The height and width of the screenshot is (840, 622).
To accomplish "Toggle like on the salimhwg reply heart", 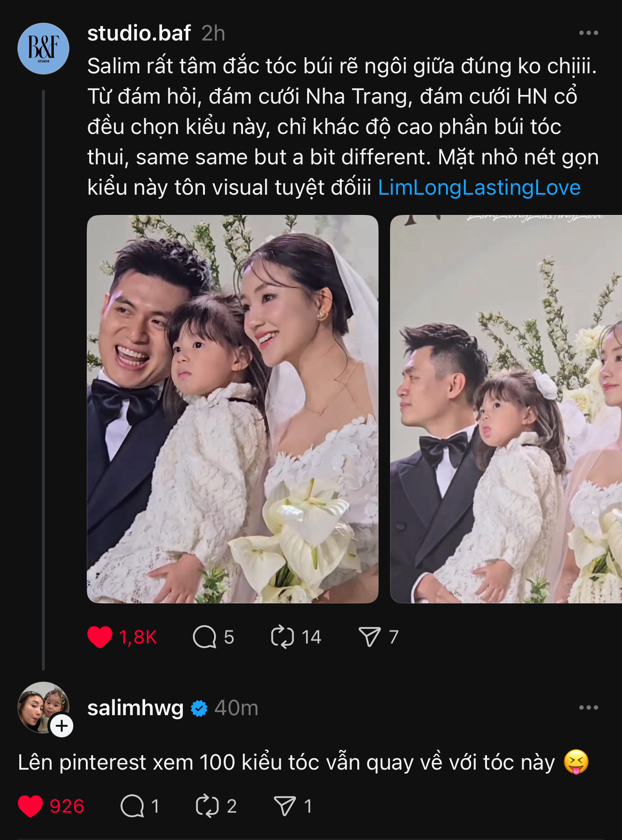I will 30,806.
